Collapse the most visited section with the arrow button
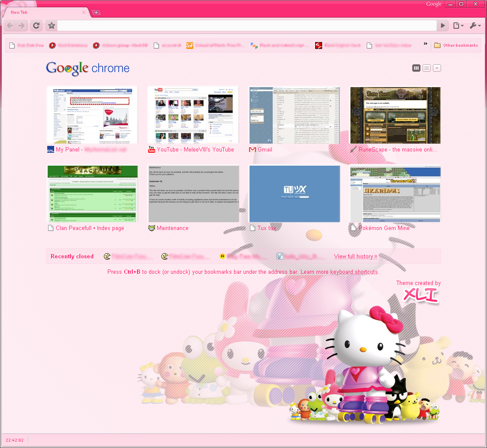 point(437,68)
